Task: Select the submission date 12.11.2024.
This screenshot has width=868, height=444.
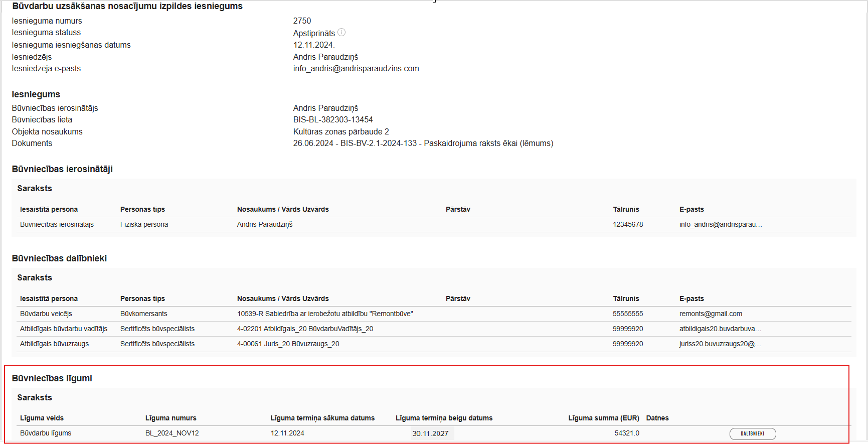Action: click(x=313, y=45)
